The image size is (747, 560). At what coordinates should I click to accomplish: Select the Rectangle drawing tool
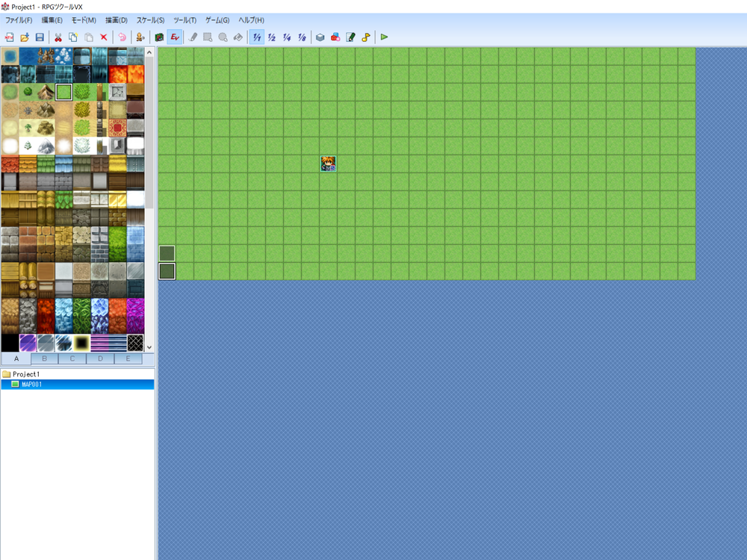pyautogui.click(x=208, y=37)
